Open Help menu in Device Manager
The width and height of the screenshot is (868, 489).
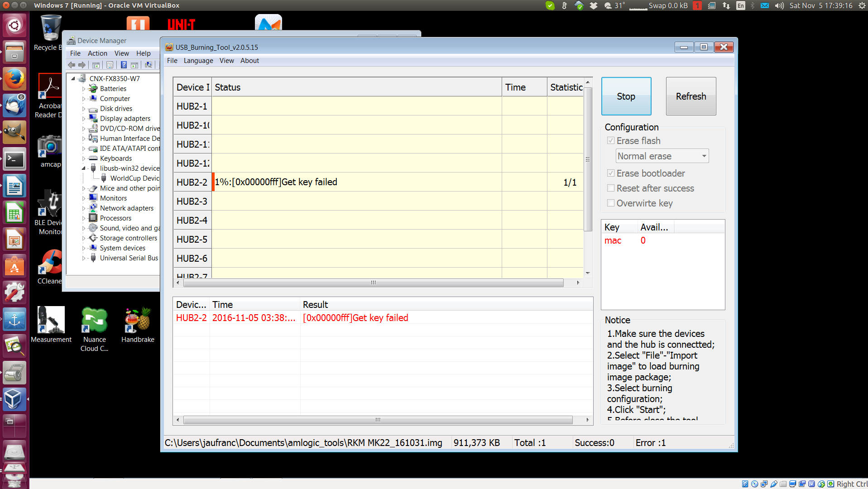(144, 53)
